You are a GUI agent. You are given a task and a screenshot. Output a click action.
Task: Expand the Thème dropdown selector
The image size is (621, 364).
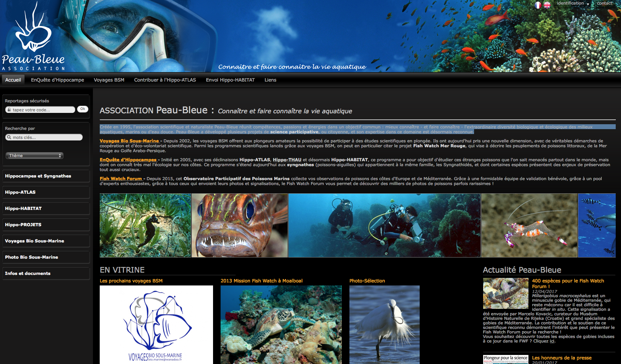[34, 156]
